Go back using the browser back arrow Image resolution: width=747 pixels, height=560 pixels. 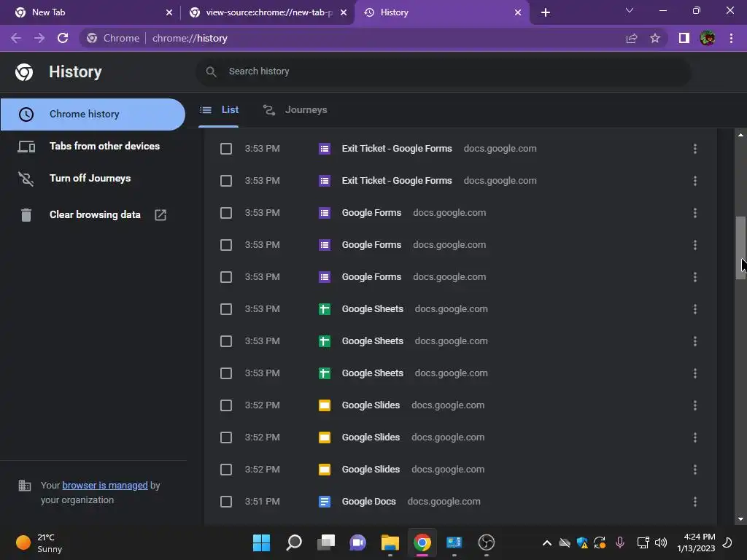[16, 38]
